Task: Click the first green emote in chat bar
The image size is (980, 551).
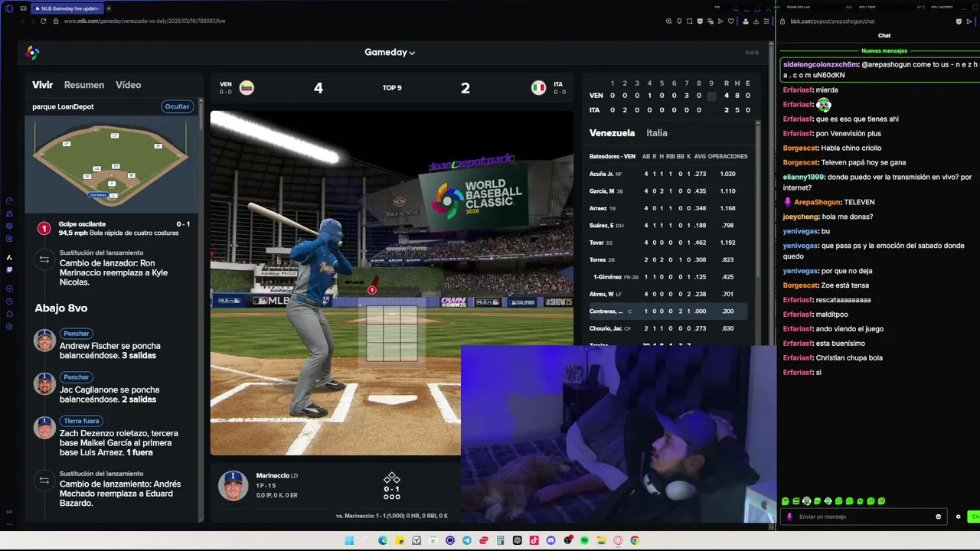Action: [x=786, y=501]
